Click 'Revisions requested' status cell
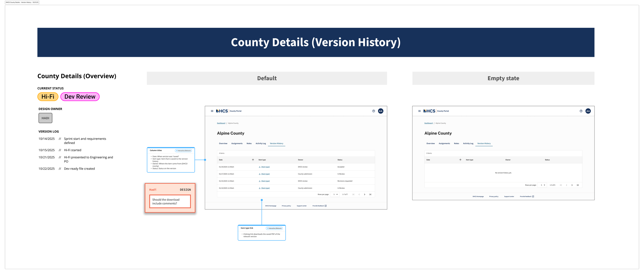 click(x=345, y=181)
